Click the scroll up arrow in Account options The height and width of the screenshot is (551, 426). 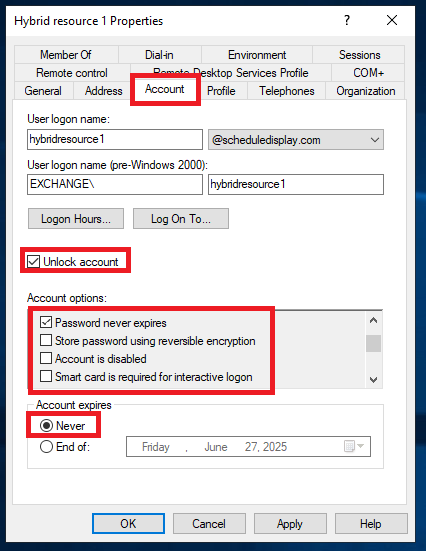[374, 320]
